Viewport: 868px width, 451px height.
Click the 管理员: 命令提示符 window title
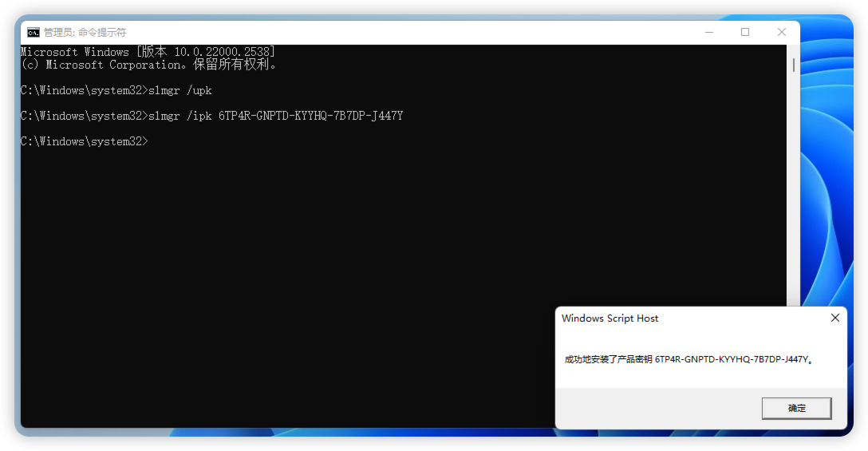pos(85,32)
